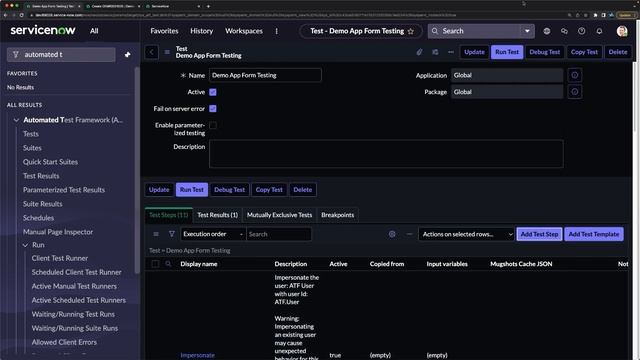The width and height of the screenshot is (640, 360).
Task: Click Add Test Template button
Action: point(594,234)
